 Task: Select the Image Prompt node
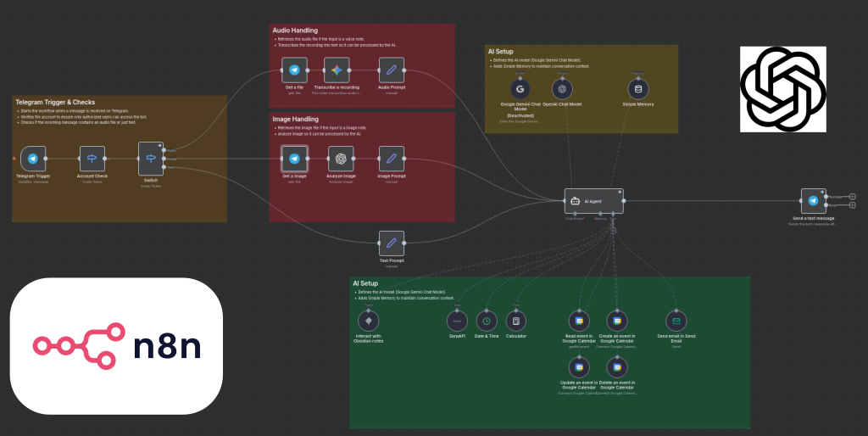pos(391,159)
